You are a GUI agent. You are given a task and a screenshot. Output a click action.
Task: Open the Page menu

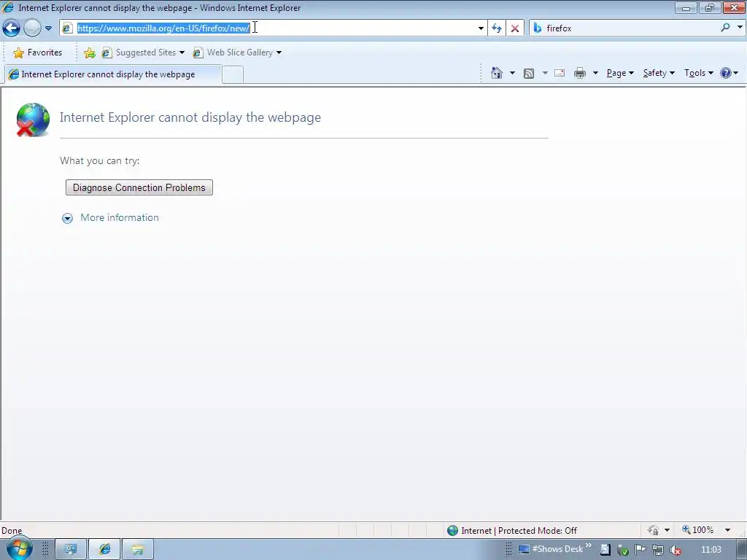pyautogui.click(x=620, y=73)
